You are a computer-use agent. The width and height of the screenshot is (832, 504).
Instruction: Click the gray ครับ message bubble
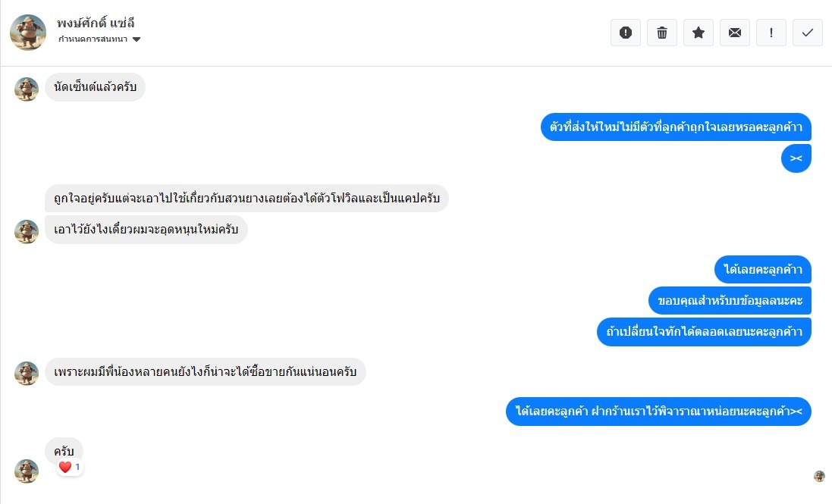coord(64,450)
